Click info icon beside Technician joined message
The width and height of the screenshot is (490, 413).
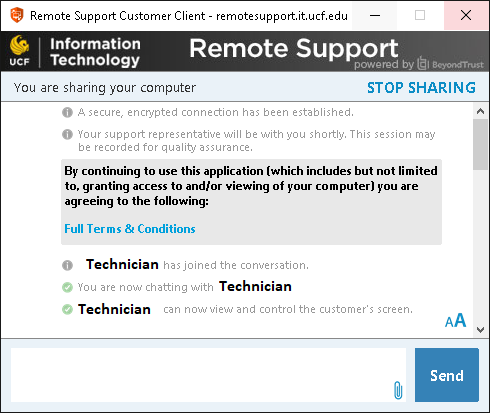tap(67, 265)
